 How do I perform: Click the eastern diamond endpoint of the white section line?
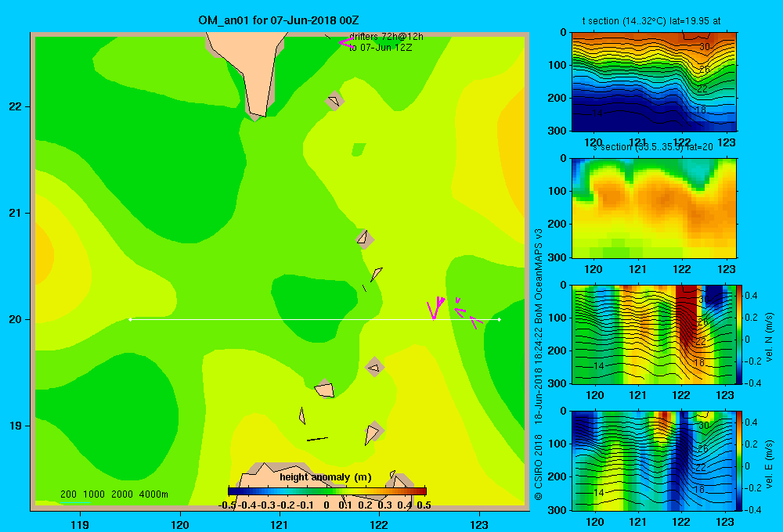[x=500, y=319]
